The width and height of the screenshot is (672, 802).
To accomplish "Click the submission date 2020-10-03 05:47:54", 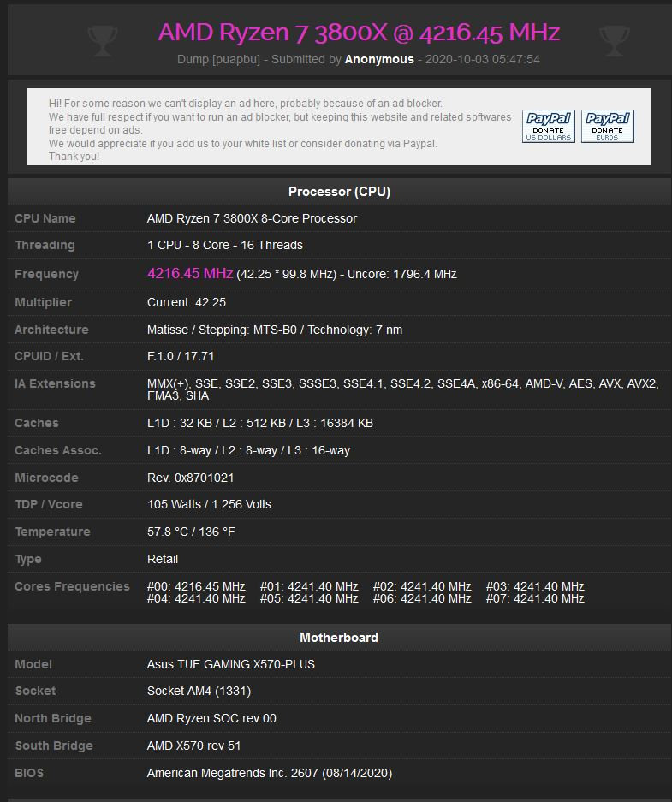I will [x=482, y=59].
